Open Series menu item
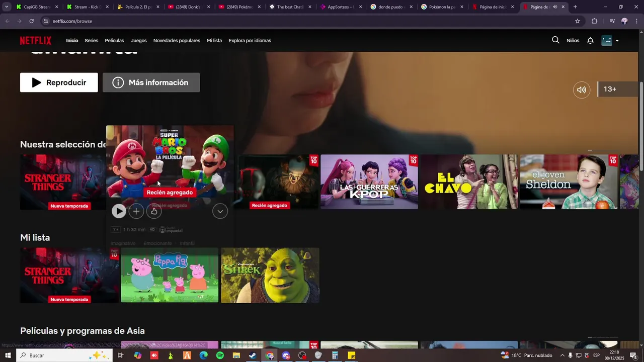 pyautogui.click(x=91, y=41)
